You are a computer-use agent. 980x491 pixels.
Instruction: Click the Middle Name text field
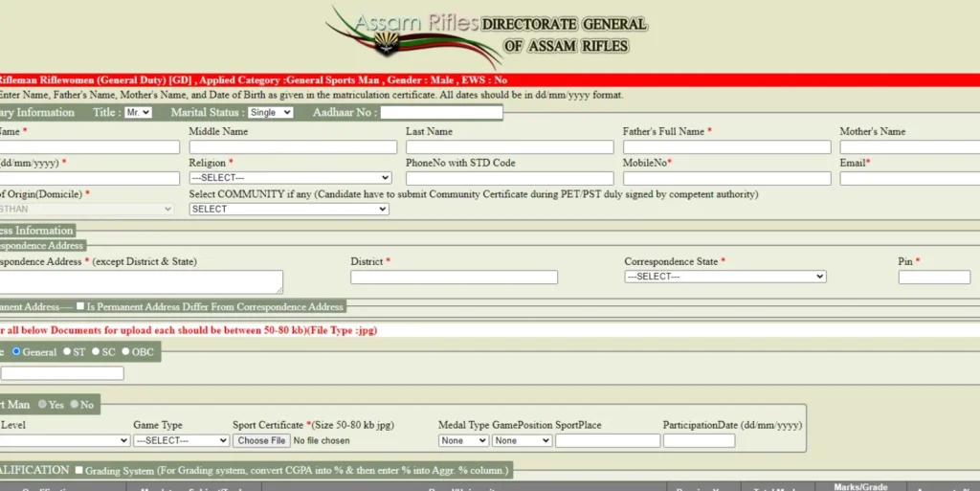pyautogui.click(x=293, y=146)
